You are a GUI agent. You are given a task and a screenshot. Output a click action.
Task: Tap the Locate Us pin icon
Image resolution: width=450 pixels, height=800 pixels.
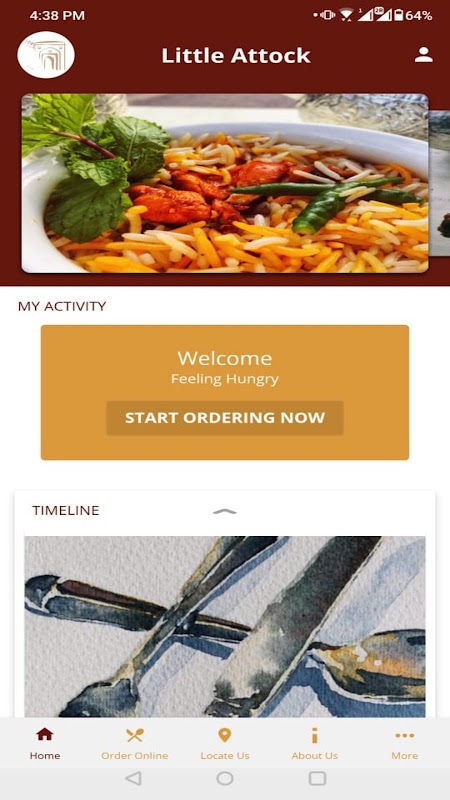[225, 735]
